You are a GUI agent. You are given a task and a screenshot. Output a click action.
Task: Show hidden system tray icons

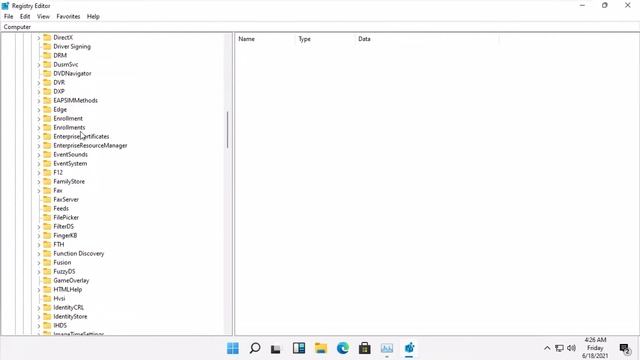(547, 348)
